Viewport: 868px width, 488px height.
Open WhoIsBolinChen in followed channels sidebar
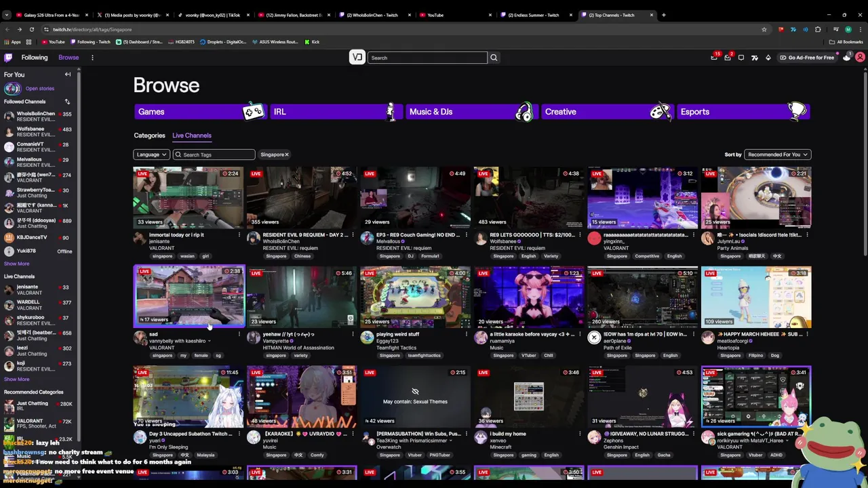coord(38,117)
